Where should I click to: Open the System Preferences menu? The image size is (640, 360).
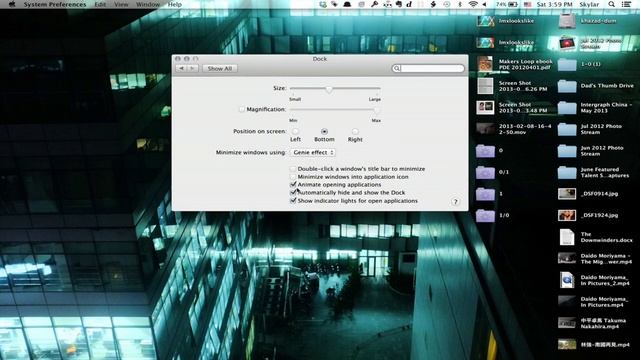click(x=55, y=4)
